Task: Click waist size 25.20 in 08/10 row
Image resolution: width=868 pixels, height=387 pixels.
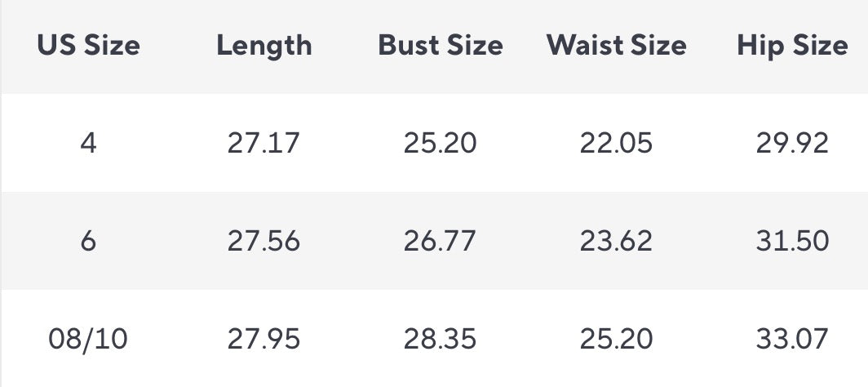Action: click(617, 338)
